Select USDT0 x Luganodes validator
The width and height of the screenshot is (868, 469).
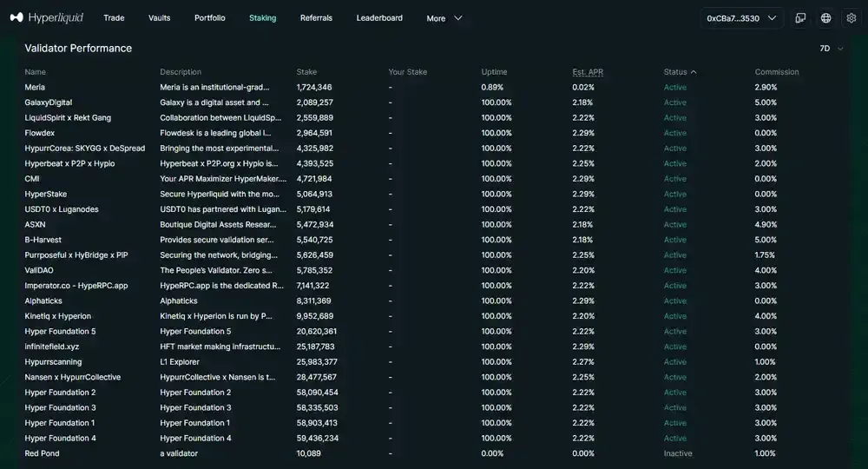tap(62, 209)
